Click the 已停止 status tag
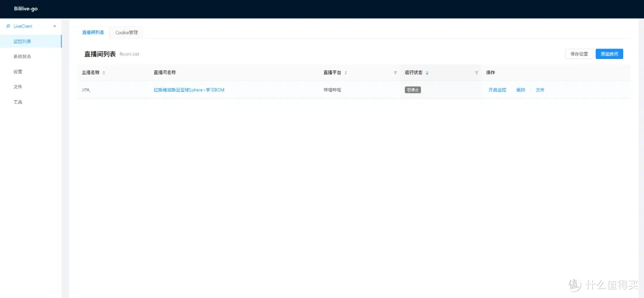Viewport: 644px width, 298px height. tap(413, 90)
